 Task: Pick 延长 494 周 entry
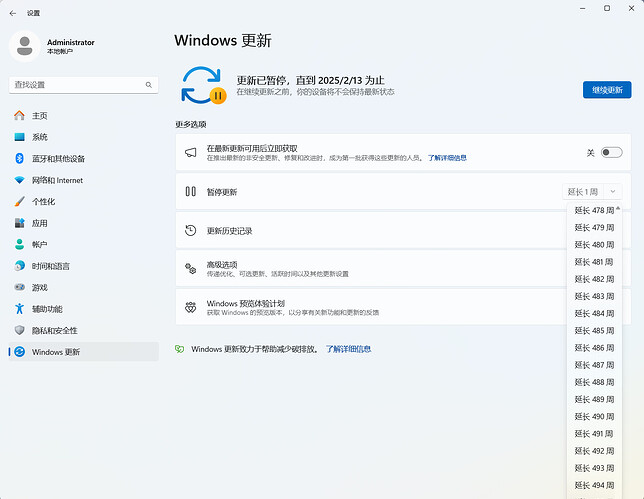click(594, 485)
